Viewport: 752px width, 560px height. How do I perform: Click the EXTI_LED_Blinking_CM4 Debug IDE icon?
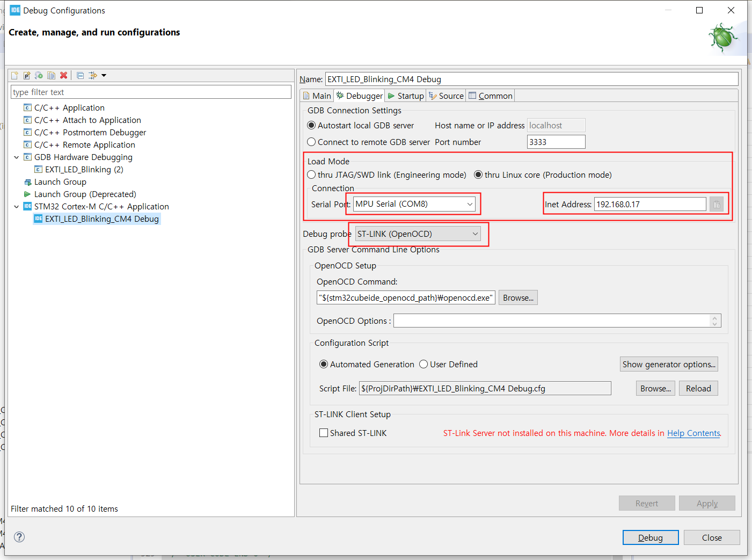pos(38,219)
